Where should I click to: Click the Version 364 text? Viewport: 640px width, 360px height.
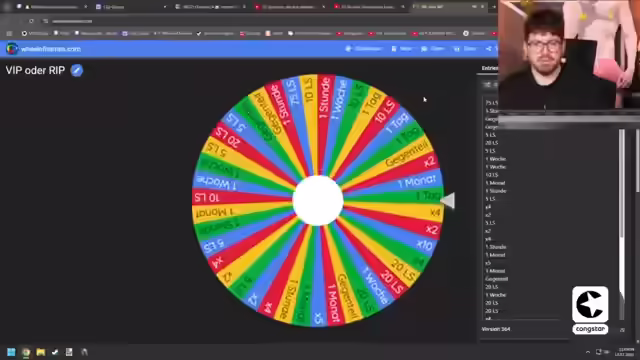pyautogui.click(x=496, y=329)
